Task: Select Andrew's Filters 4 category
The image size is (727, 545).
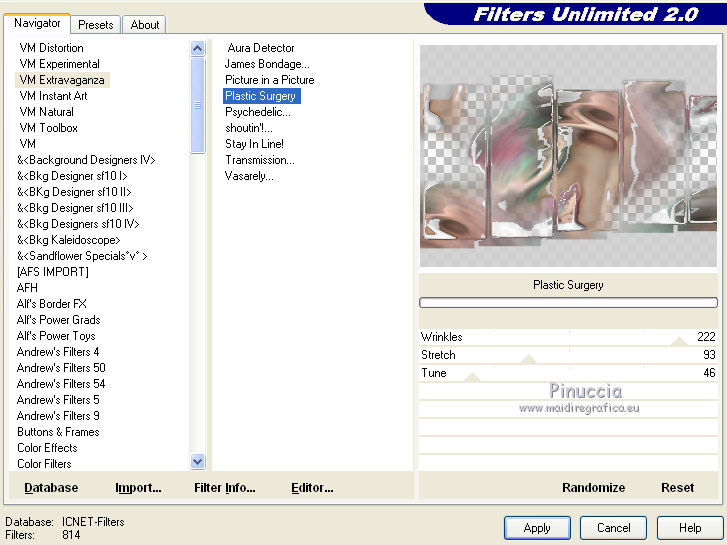Action: (x=57, y=352)
